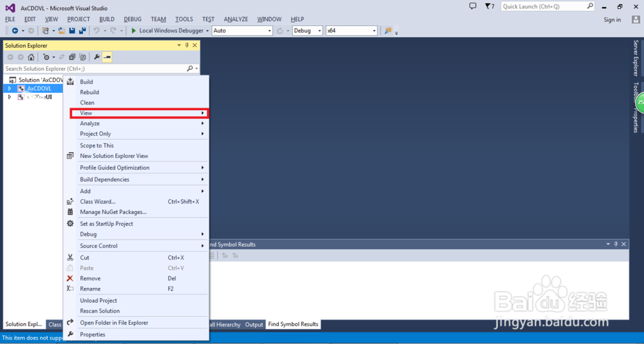Pin the Solution Explorer panel
Image resolution: width=644 pixels, height=344 pixels.
pos(187,46)
